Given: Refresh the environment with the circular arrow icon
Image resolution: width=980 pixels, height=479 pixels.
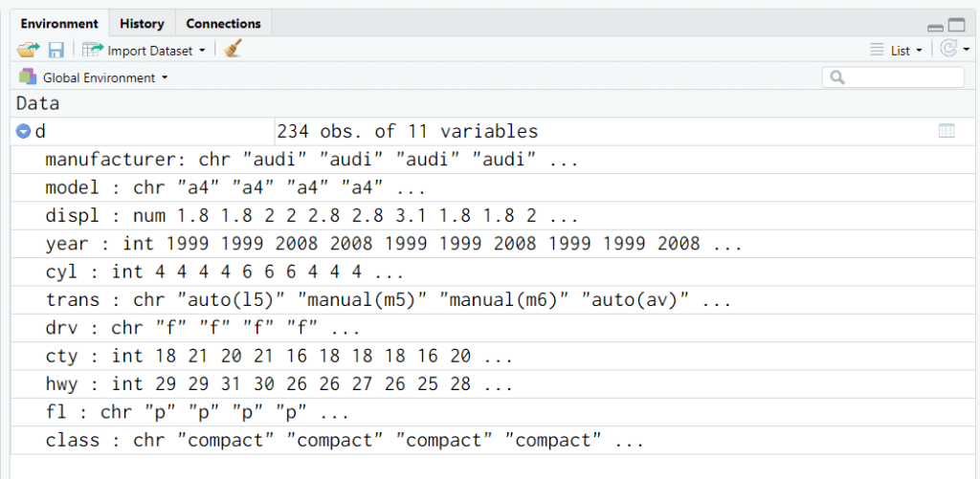Looking at the screenshot, I should [948, 50].
